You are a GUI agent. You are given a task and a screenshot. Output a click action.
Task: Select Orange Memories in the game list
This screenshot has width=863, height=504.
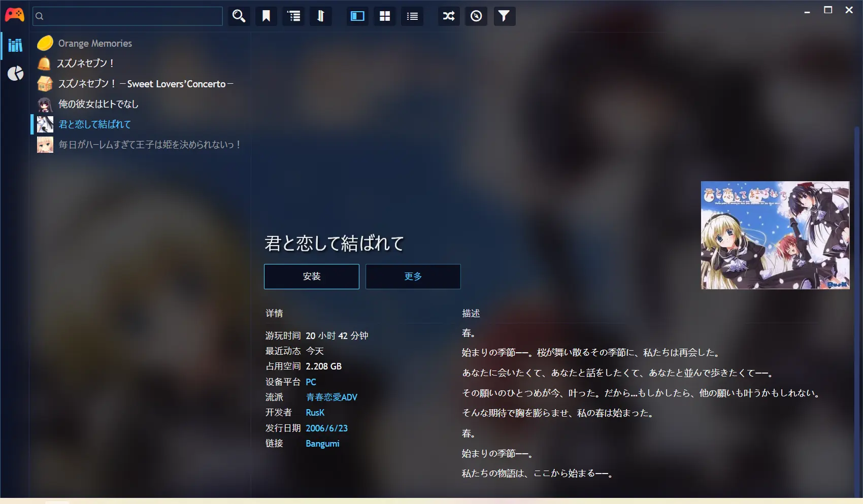[x=95, y=44]
